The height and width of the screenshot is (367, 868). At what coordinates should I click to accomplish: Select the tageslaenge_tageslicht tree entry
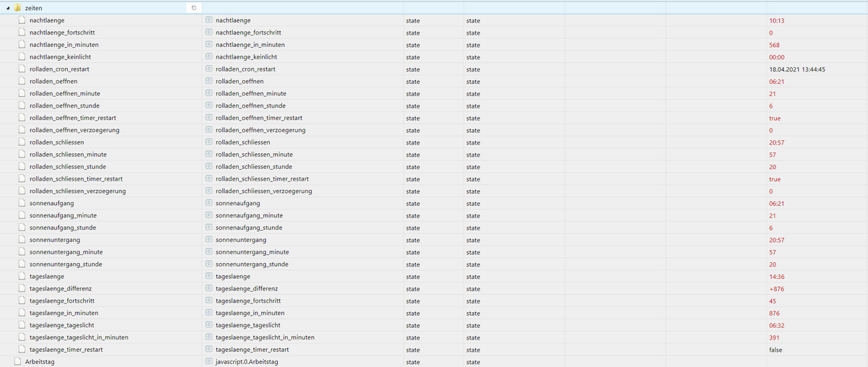pyautogui.click(x=61, y=325)
